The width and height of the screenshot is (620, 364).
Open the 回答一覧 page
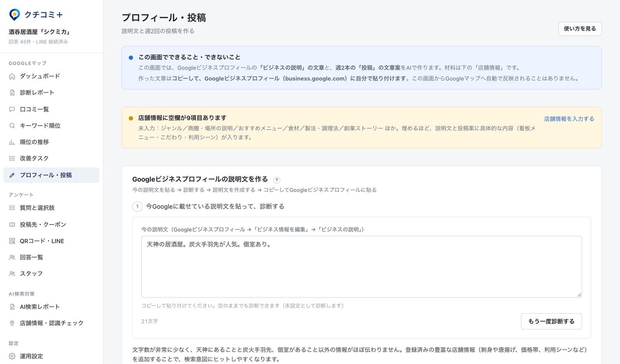pos(52,257)
